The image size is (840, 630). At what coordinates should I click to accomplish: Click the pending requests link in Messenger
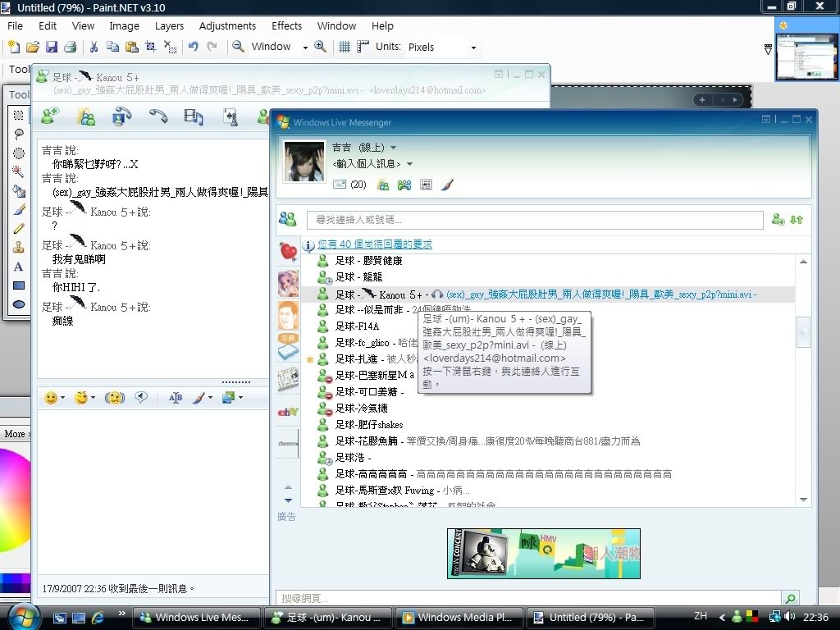coord(374,244)
